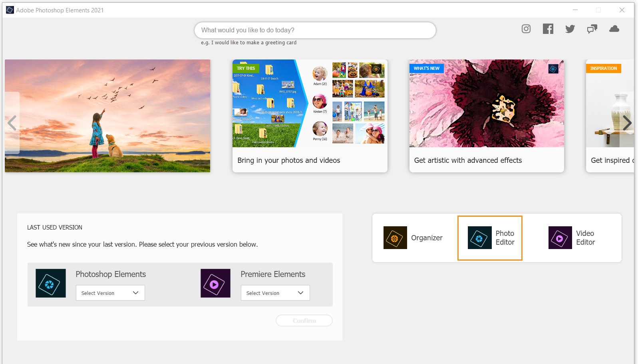Open 'Bring in your photos and videos' card
Viewport: 638px width, 364px height.
(310, 116)
